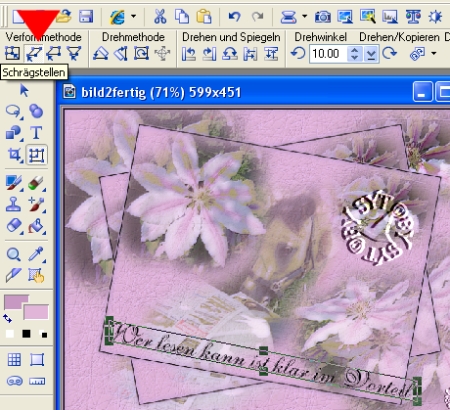The width and height of the screenshot is (450, 410).
Task: Click the monitor with magnifier icon
Action: [x=368, y=16]
